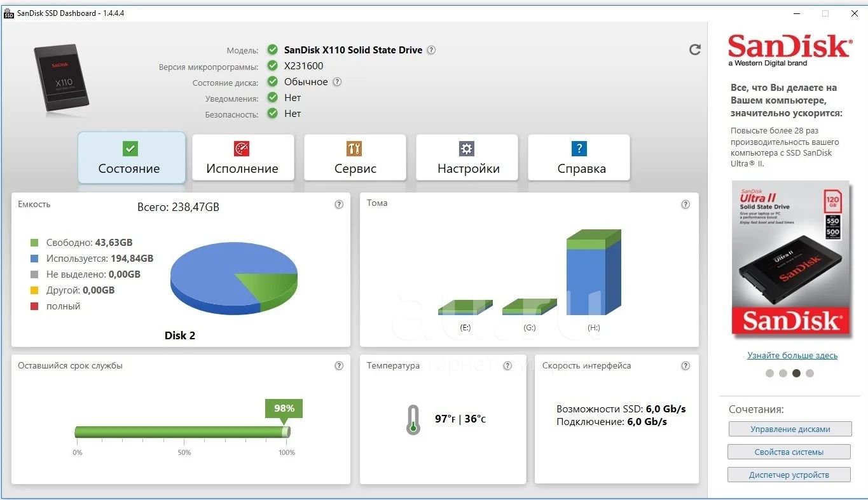Click Свойства системы button
The width and height of the screenshot is (868, 500).
click(789, 452)
